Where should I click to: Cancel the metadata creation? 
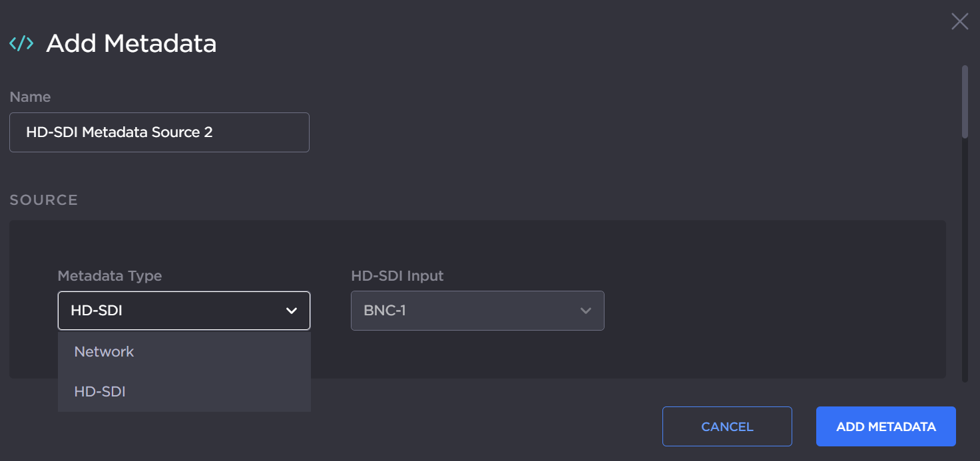point(726,426)
